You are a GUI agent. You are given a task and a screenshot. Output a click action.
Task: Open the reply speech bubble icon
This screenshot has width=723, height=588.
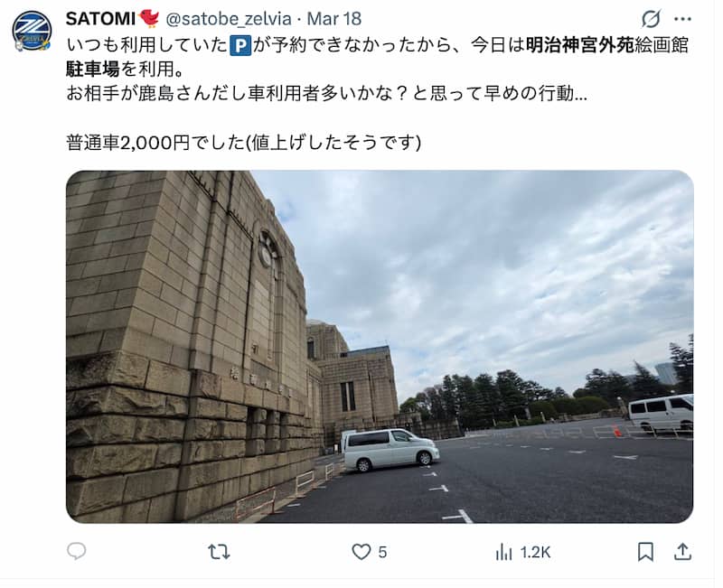tap(77, 551)
